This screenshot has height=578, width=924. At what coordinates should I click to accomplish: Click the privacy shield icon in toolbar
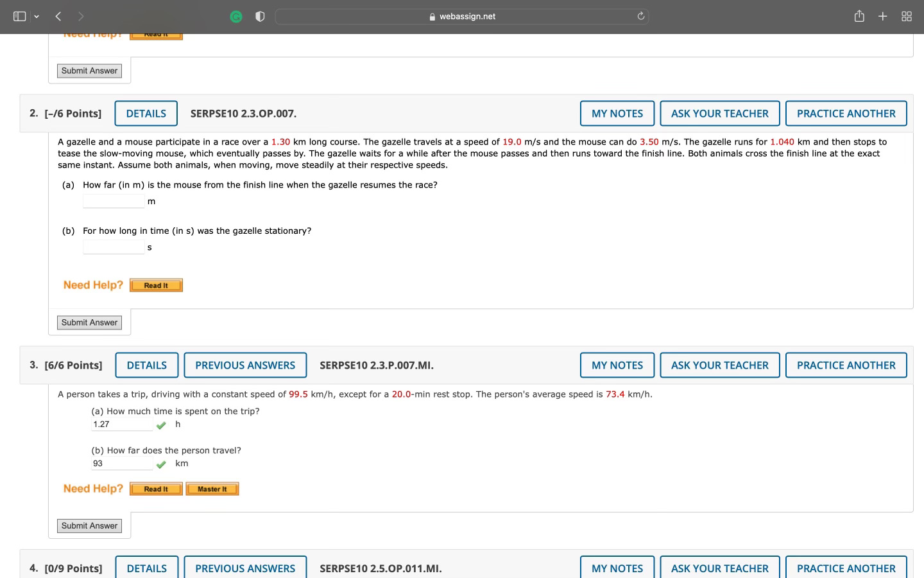[x=260, y=16]
